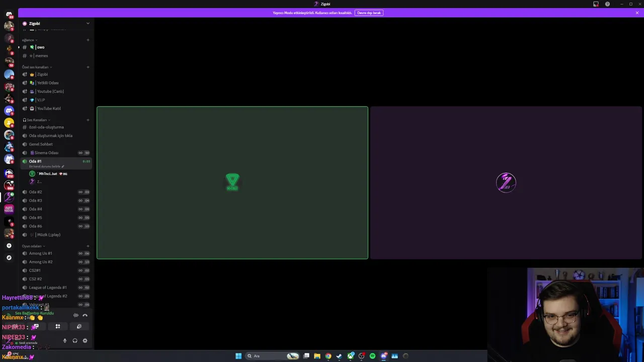
Task: Join the 'CS2 #2' voice channel
Action: click(x=56, y=279)
